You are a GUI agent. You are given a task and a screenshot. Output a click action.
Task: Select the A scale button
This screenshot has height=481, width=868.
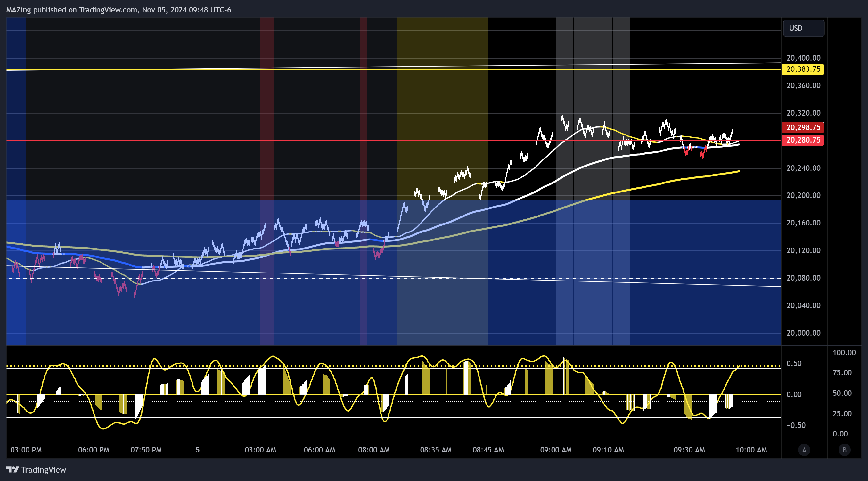coord(804,450)
